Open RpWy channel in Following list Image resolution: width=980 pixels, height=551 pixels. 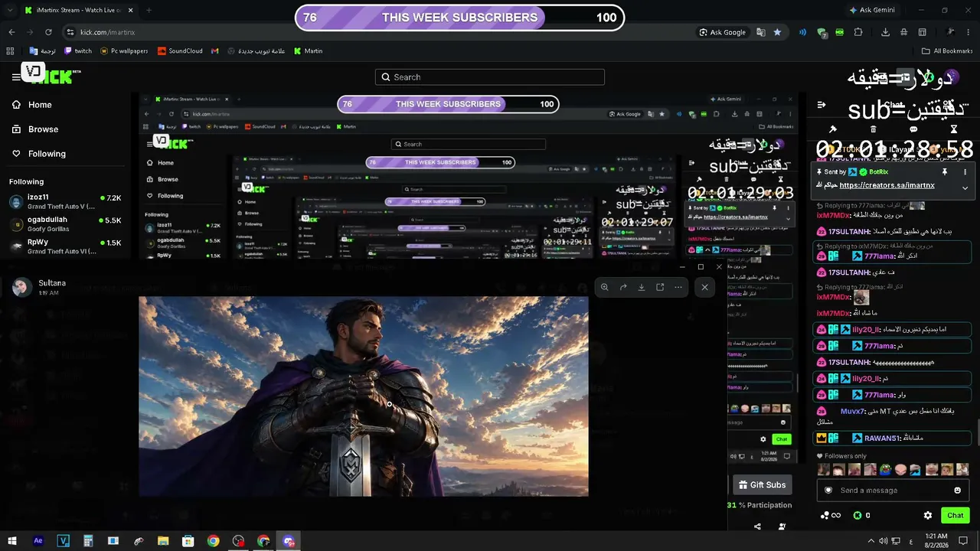[x=65, y=246]
